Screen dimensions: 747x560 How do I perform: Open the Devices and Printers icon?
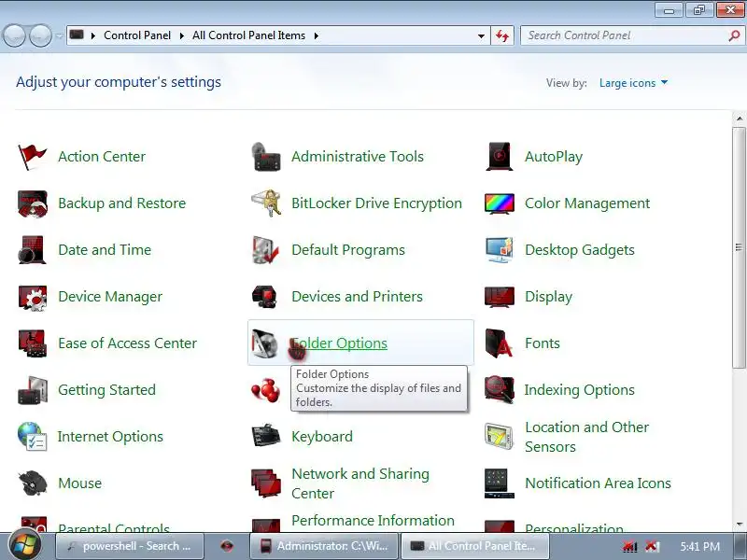point(265,297)
